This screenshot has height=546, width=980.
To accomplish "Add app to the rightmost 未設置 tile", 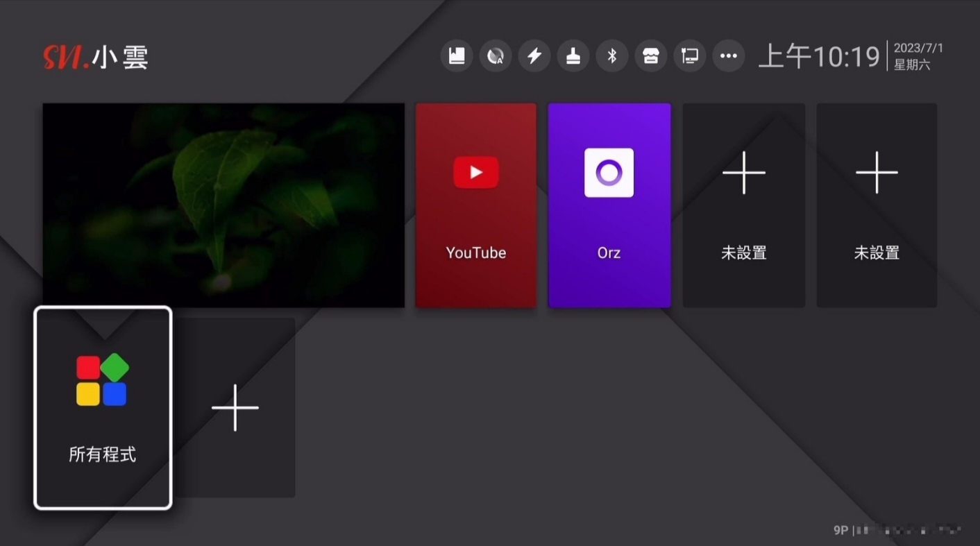I will coord(877,205).
